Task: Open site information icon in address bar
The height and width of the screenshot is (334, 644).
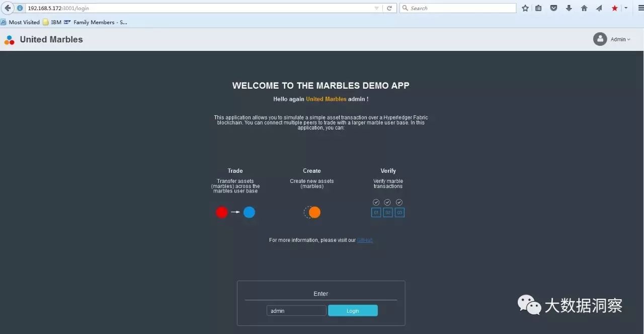Action: pos(20,8)
